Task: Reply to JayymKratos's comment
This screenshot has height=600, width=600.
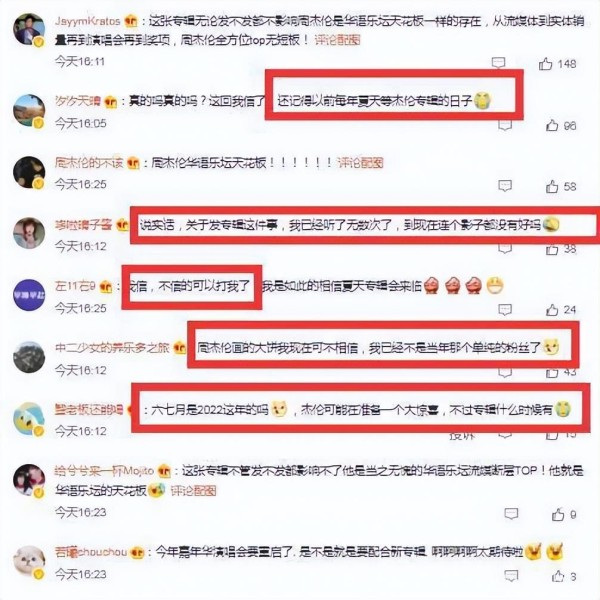Action: click(498, 62)
